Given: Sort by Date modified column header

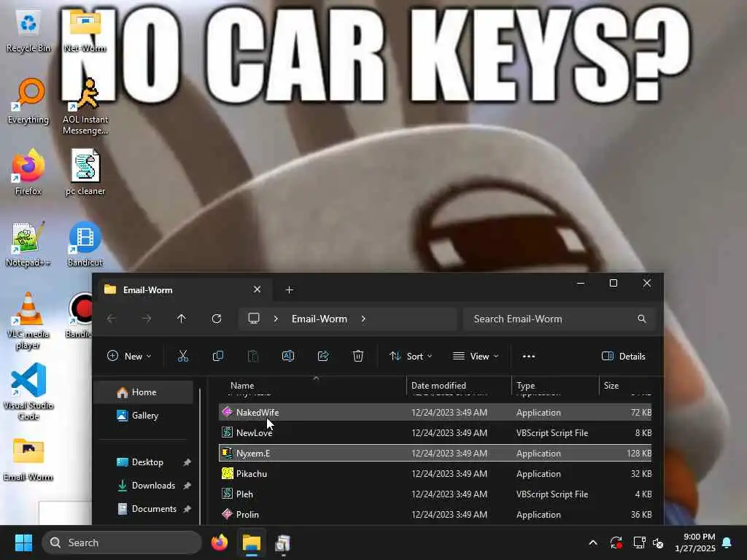Looking at the screenshot, I should coord(459,385).
